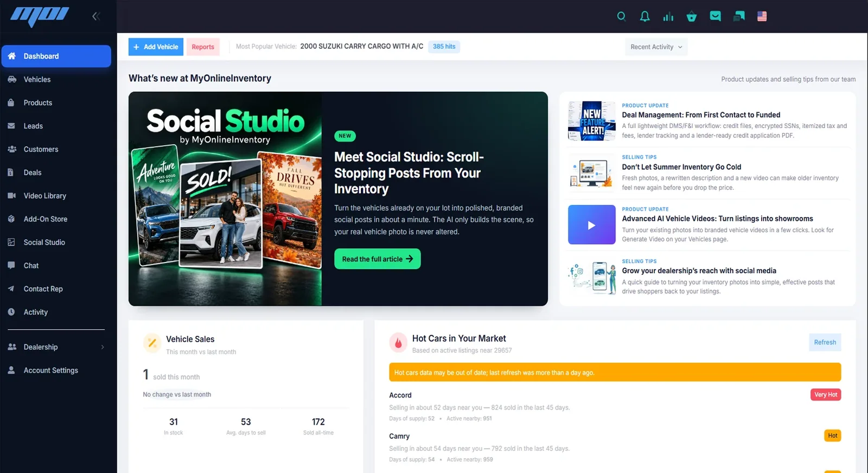This screenshot has height=473, width=868.
Task: Click the clock icon beside Activity
Action: 11,312
